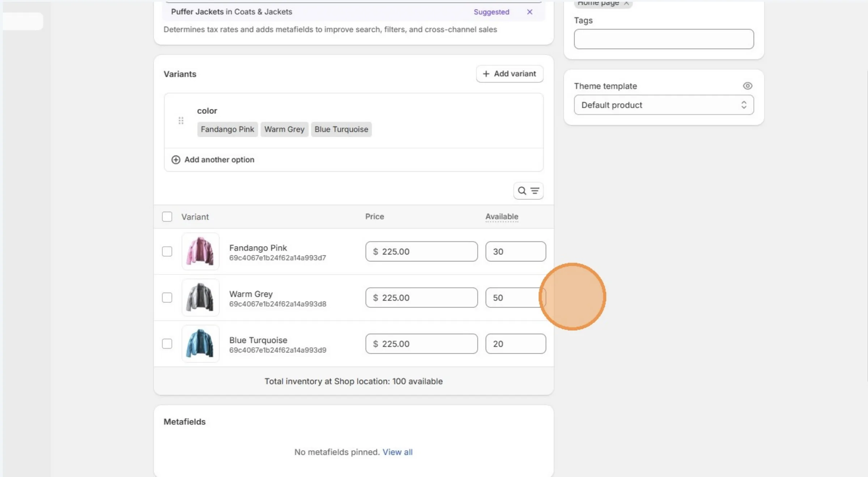Check the Fandango Pink variant checkbox
868x477 pixels.
tap(167, 251)
